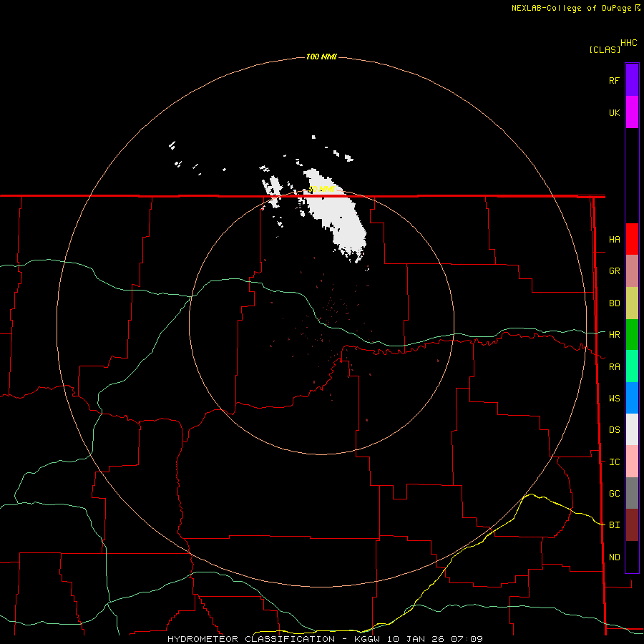The image size is (644, 644).
Task: Click the RA light green legend swatch
Action: pos(632,366)
